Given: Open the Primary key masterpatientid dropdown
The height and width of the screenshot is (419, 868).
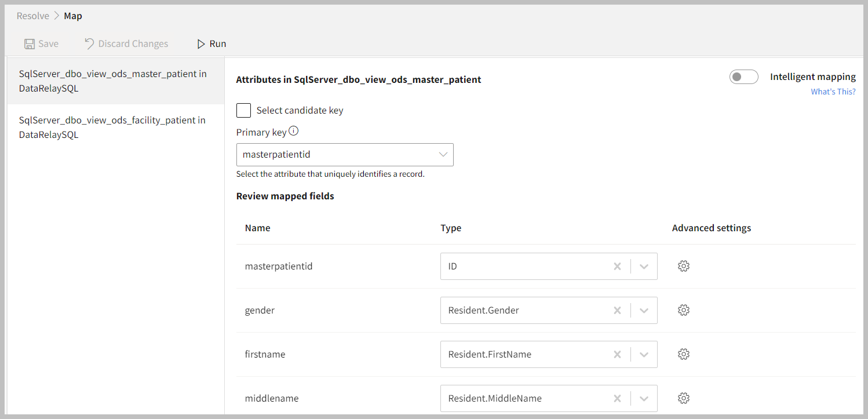Looking at the screenshot, I should pyautogui.click(x=345, y=155).
